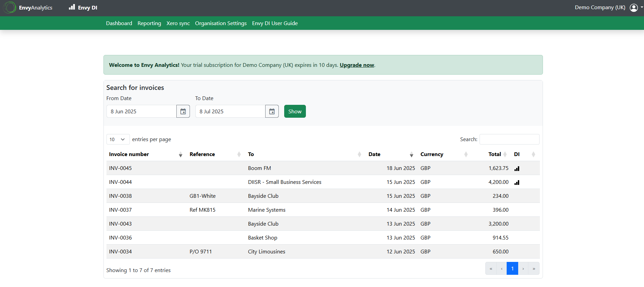Go to next page of results

523,268
